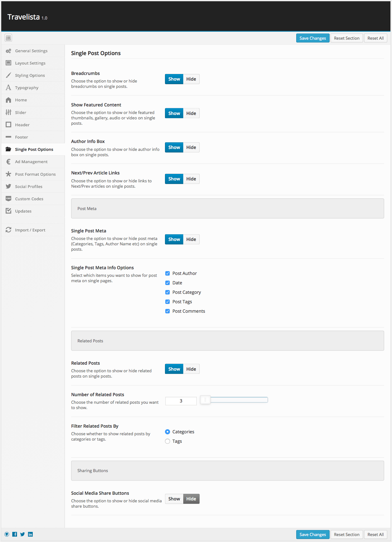Click the top Reset All button
The width and height of the screenshot is (392, 542).
click(x=376, y=38)
